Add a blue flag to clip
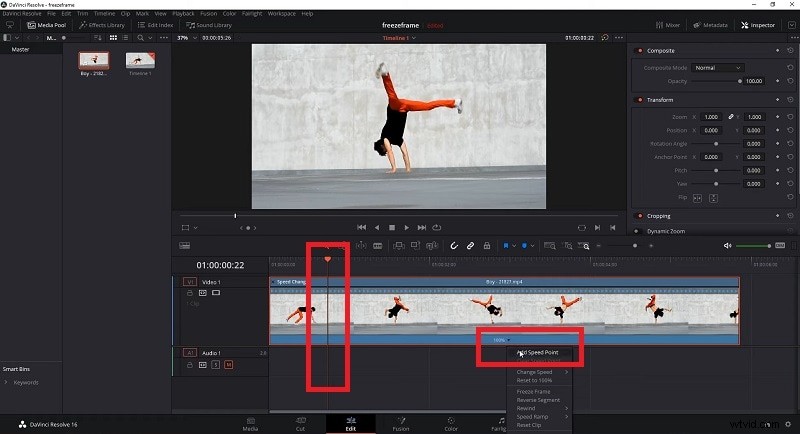Image resolution: width=800 pixels, height=434 pixels. [506, 246]
